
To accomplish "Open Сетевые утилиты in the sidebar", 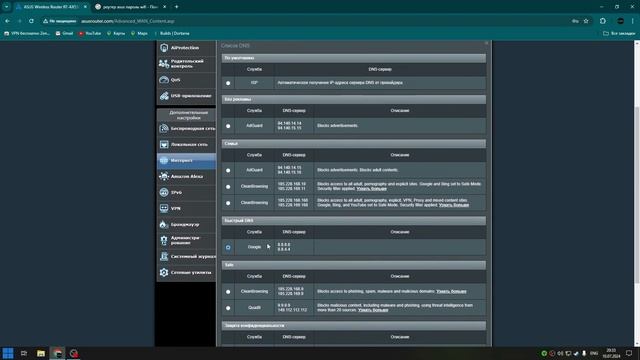I will click(x=186, y=272).
